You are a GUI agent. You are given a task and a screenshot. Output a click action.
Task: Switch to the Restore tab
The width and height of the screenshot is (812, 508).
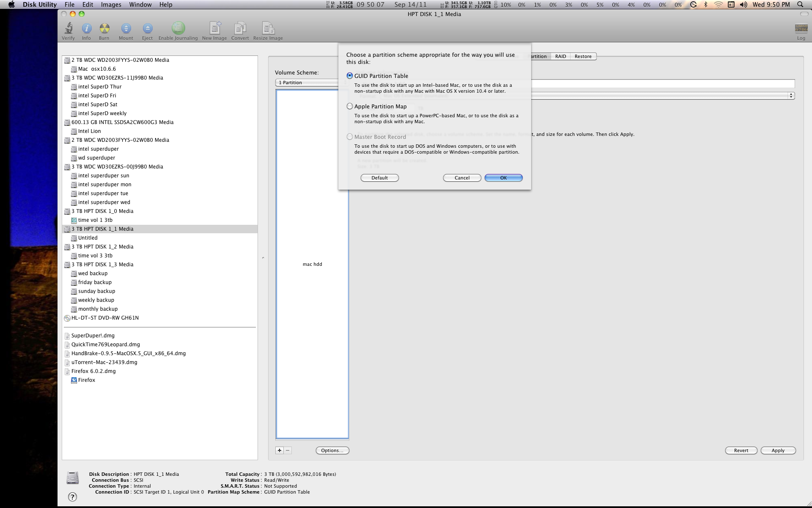tap(583, 56)
